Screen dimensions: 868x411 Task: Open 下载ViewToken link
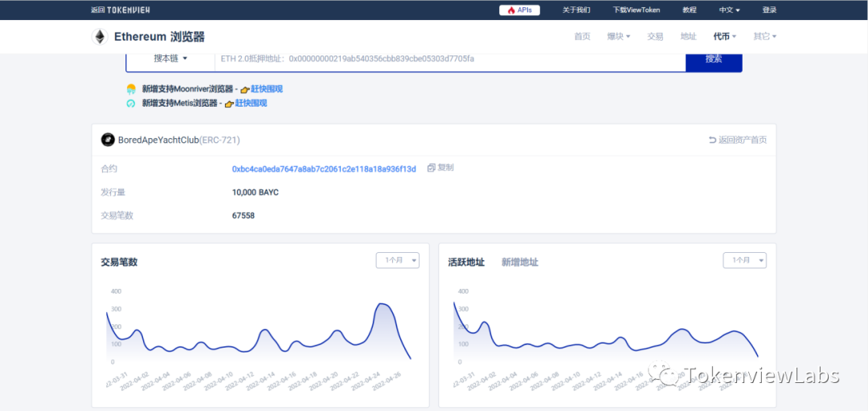tap(636, 10)
